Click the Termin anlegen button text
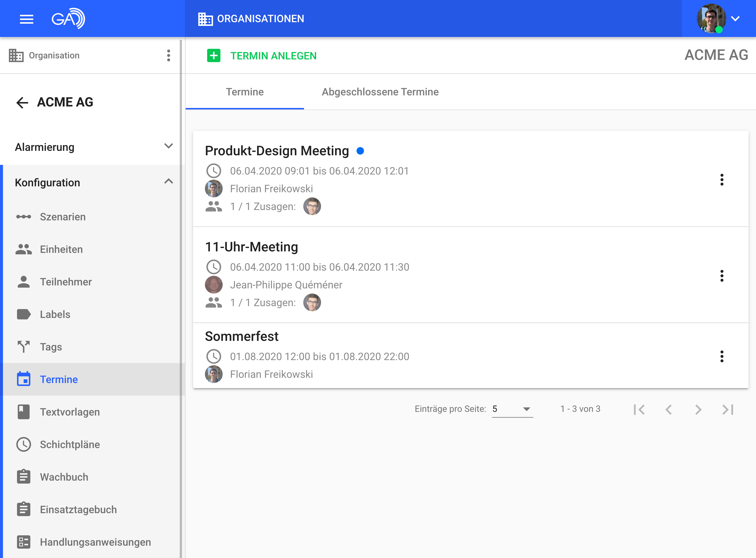 pos(273,56)
